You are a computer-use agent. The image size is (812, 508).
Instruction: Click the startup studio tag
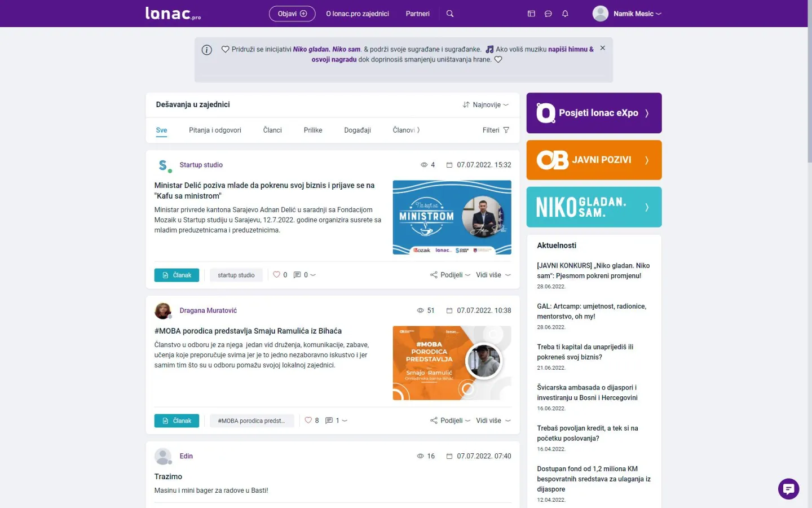236,275
